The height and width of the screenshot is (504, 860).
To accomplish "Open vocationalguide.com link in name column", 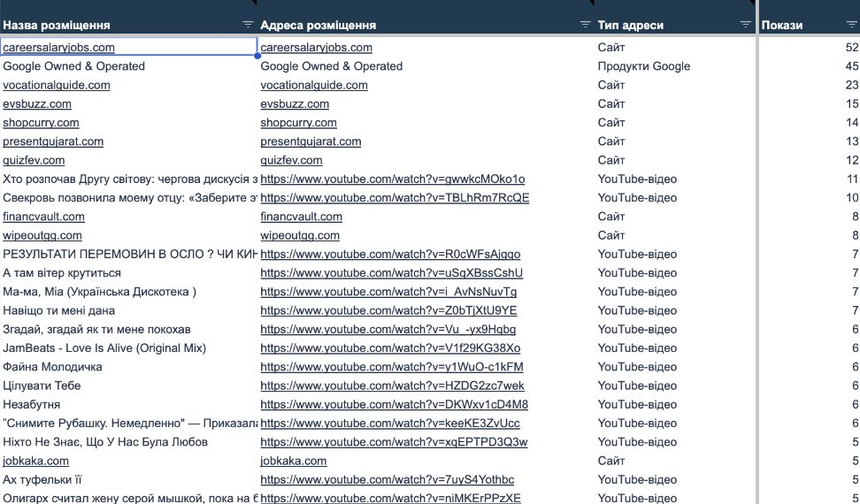I will [57, 85].
